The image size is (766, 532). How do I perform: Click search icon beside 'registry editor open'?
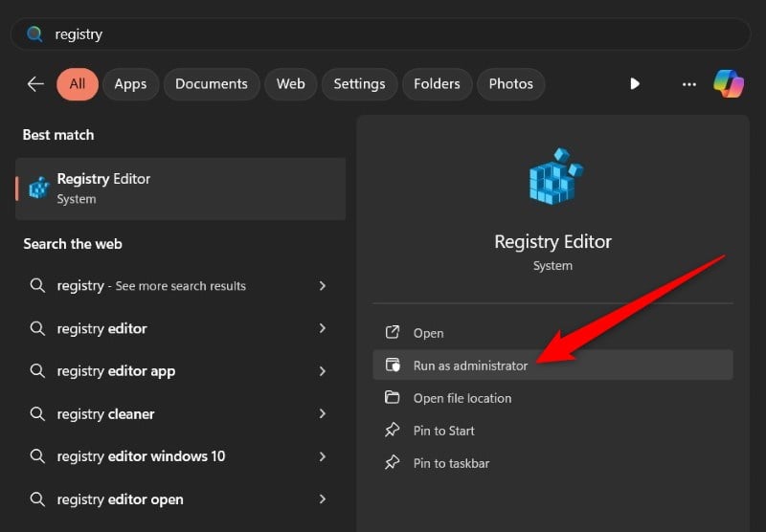coord(37,499)
